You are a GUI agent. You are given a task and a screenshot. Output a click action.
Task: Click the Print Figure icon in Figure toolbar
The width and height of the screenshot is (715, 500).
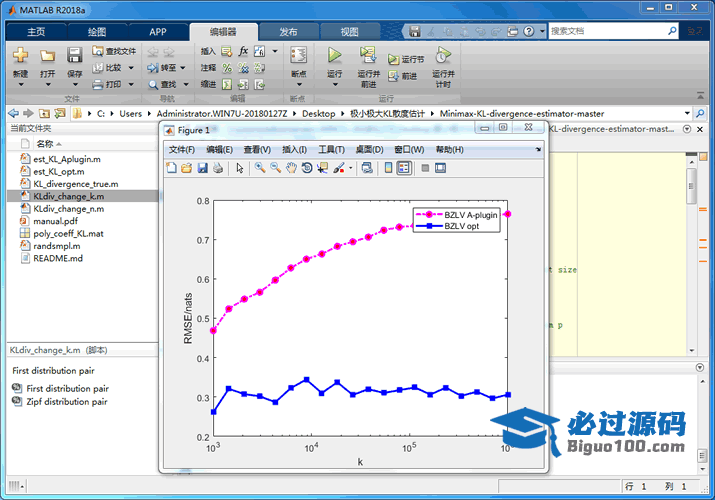tap(217, 168)
